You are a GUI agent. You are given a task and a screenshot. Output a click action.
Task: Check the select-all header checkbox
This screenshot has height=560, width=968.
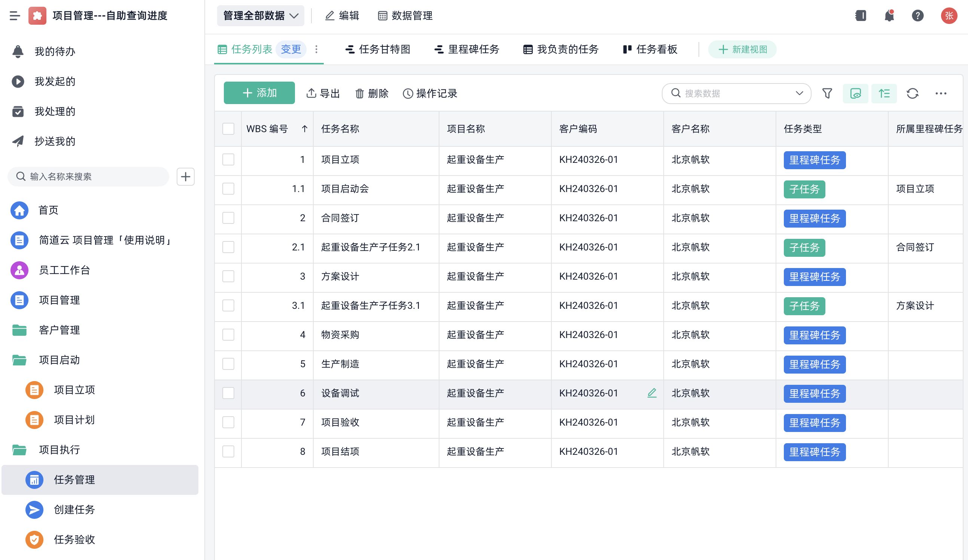click(228, 129)
